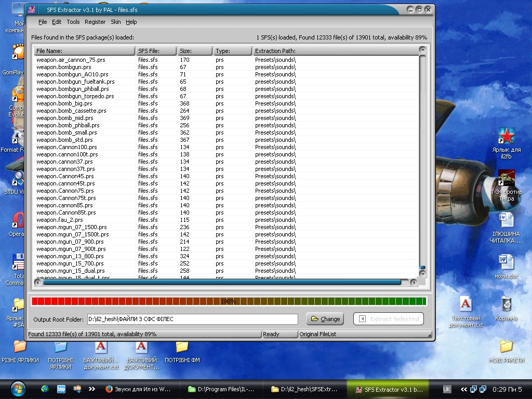Click the vertical scrollbar down arrow

click(x=422, y=273)
